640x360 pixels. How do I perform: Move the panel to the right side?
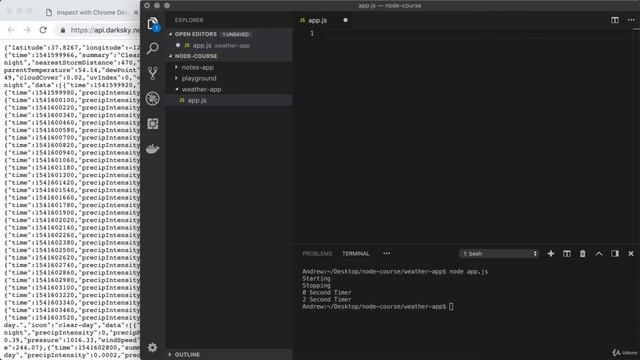(615, 253)
